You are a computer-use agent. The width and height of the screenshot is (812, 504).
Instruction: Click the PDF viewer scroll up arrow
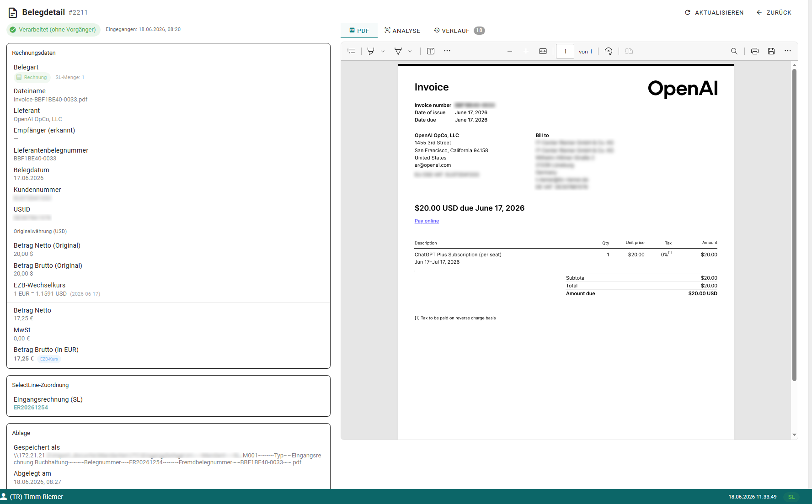tap(794, 65)
